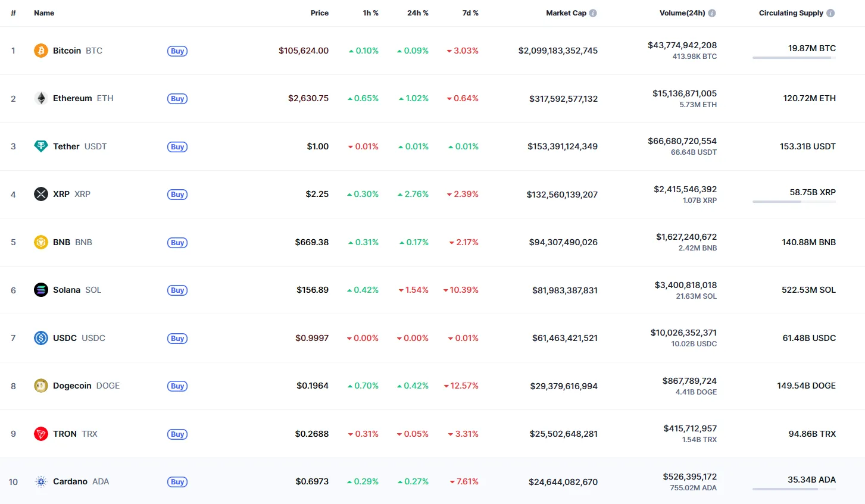Sort by the 7d % column header
Viewport: 865px width, 504px height.
(470, 13)
